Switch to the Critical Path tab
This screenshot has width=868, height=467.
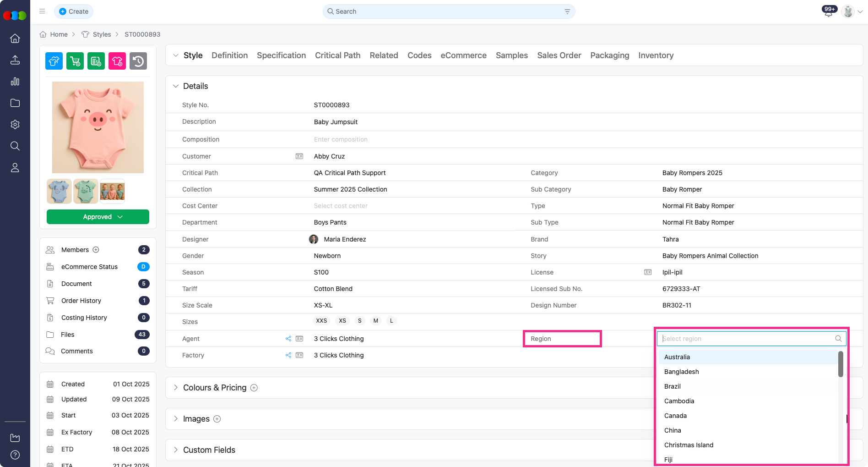337,55
